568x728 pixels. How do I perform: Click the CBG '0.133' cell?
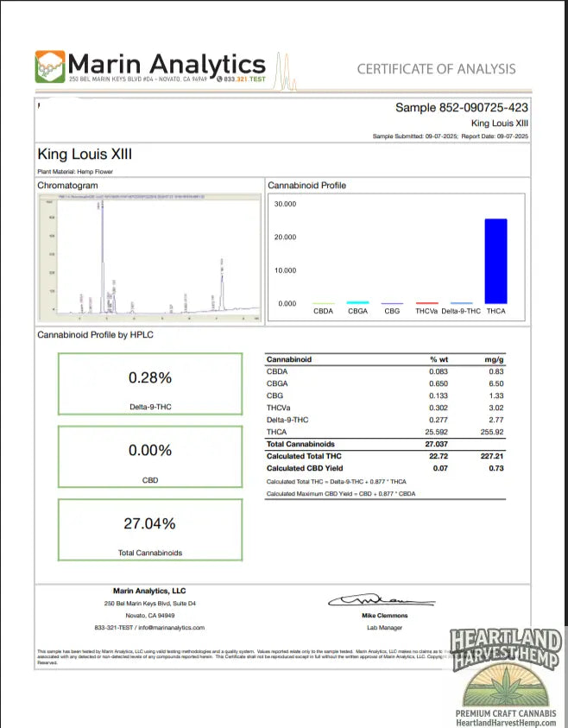click(439, 396)
